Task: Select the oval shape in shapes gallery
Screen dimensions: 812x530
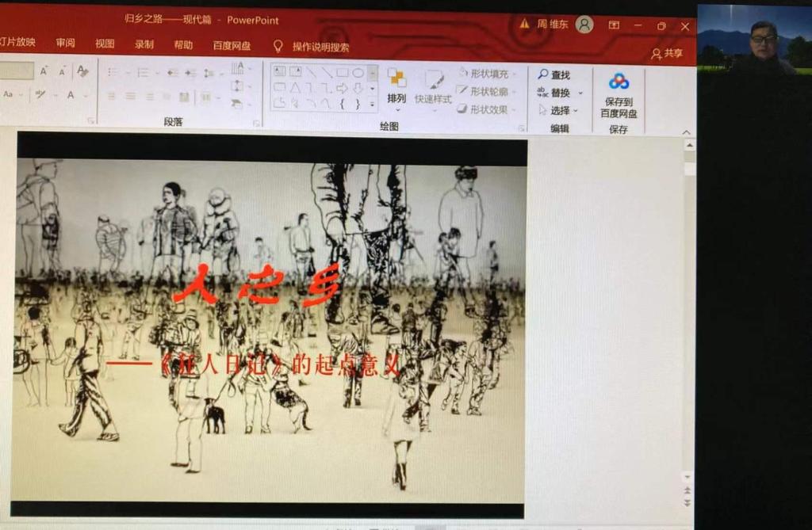Action: coord(358,72)
